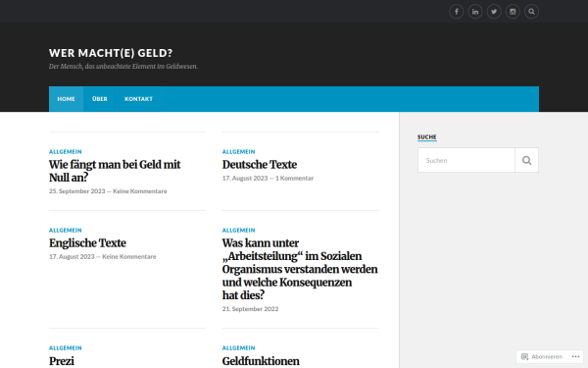Open the Arbeitsteilung im Sozialen Organismus post
588x368 pixels.
(x=300, y=269)
